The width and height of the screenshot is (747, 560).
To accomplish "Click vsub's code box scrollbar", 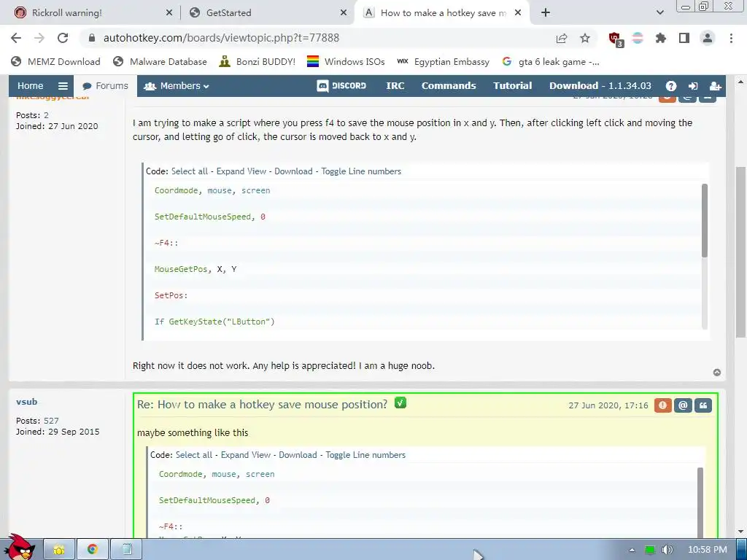I will coord(700,502).
